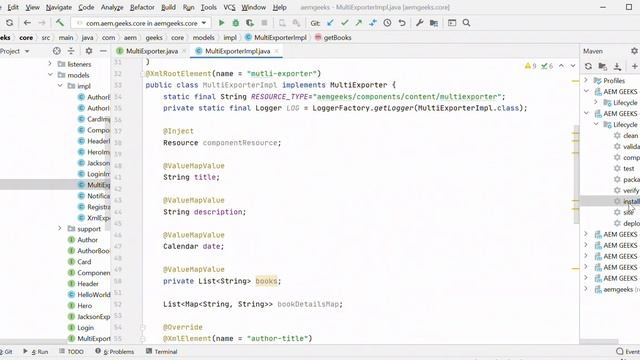Run with coverage icon in toolbar
Image resolution: width=640 pixels, height=360 pixels.
click(250, 23)
